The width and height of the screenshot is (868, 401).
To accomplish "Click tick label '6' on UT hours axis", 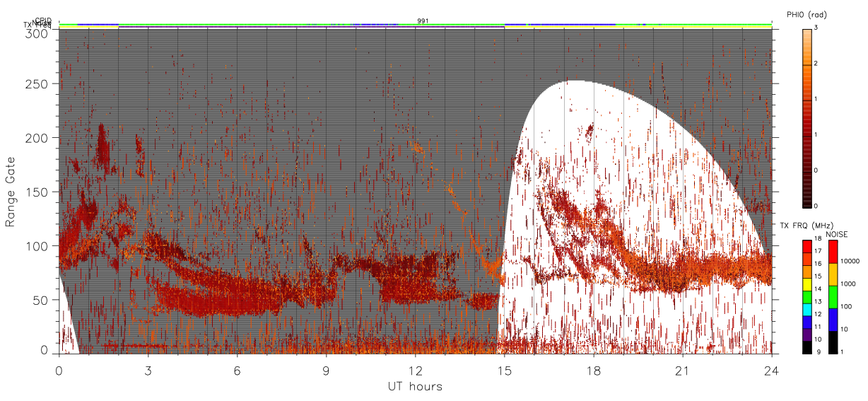I will point(237,370).
